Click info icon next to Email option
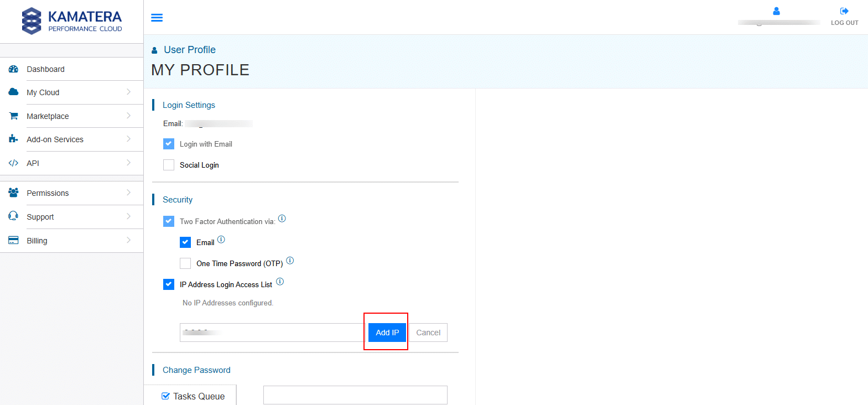Image resolution: width=868 pixels, height=405 pixels. click(x=221, y=240)
